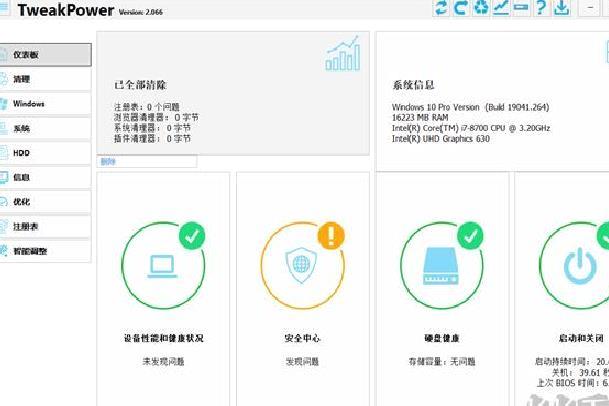Image resolution: width=609 pixels, height=406 pixels.
Task: Click the recycle symbol toolbar icon
Action: click(481, 7)
